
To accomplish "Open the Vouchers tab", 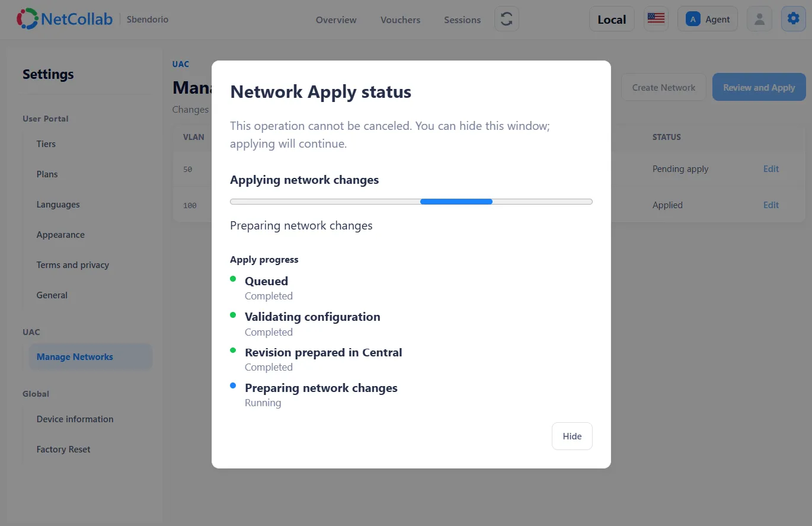I will (x=400, y=20).
